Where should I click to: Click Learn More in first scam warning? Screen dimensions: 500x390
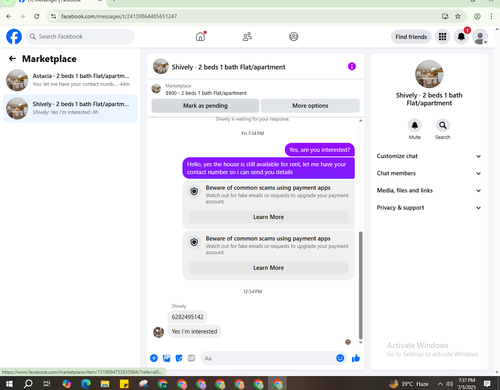point(269,217)
